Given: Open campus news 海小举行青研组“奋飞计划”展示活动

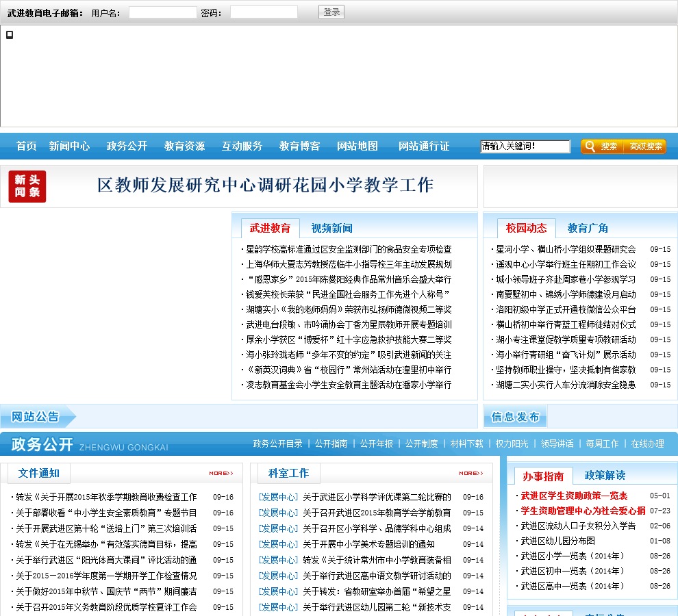Looking at the screenshot, I should click(566, 355).
